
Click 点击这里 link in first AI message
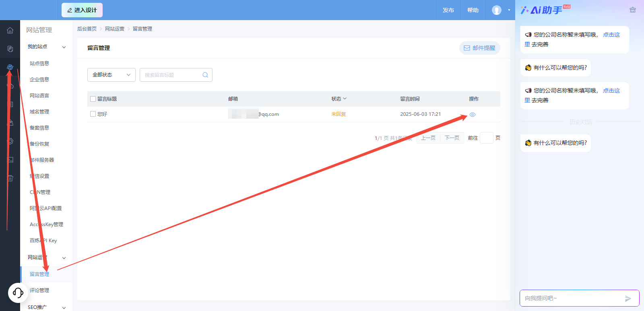(x=611, y=35)
